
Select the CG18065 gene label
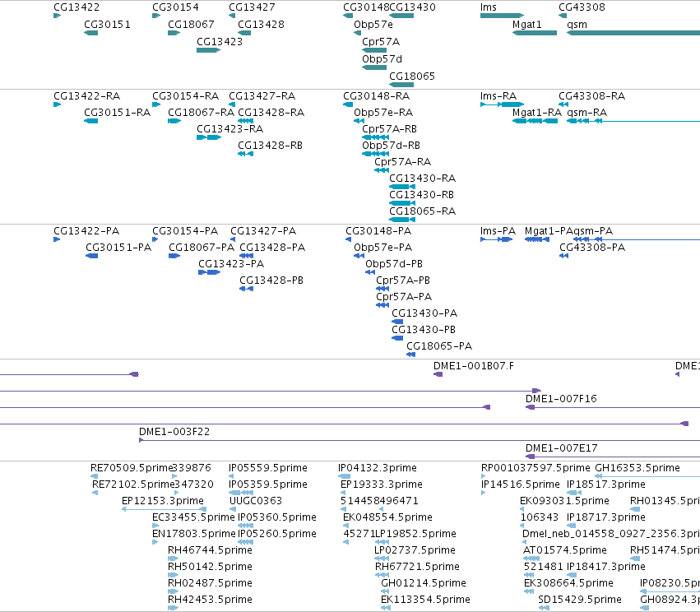(x=412, y=76)
